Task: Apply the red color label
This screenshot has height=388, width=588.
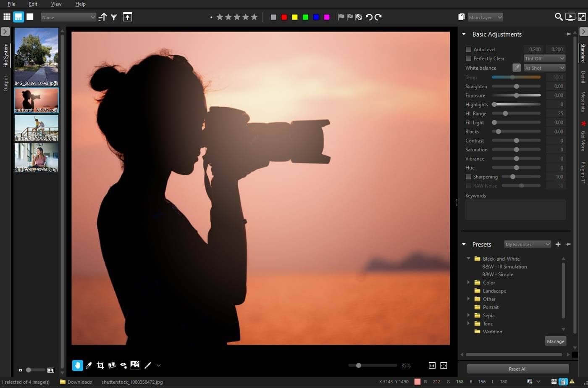Action: click(x=284, y=17)
